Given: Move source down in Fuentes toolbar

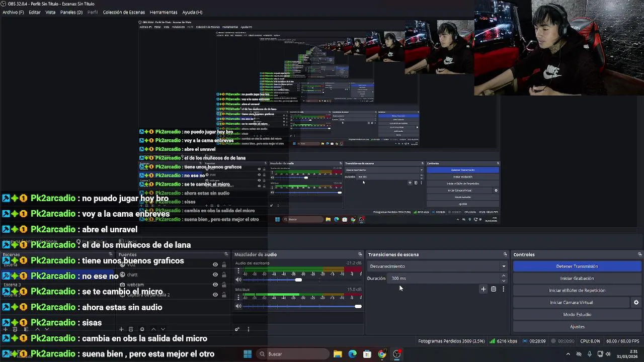Looking at the screenshot, I should point(163,329).
